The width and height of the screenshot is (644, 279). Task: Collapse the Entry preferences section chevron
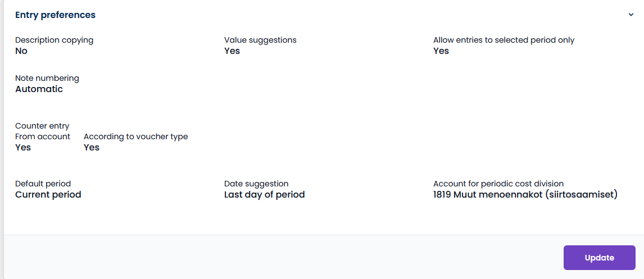point(631,15)
